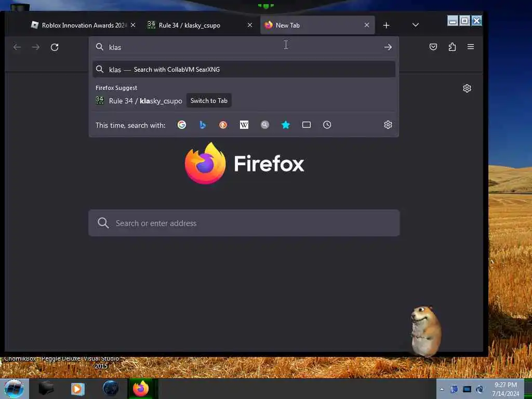532x399 pixels.
Task: Open the Save to Pocket button
Action: click(x=433, y=47)
